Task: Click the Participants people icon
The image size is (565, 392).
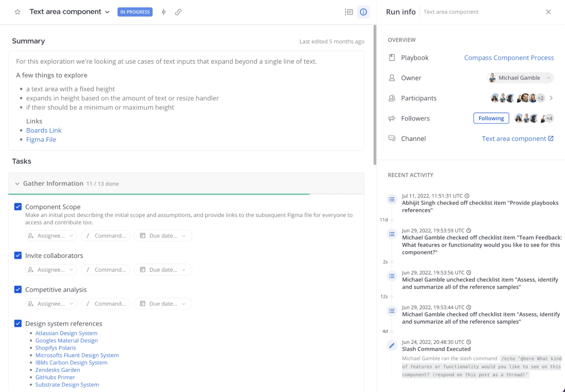Action: tap(392, 98)
